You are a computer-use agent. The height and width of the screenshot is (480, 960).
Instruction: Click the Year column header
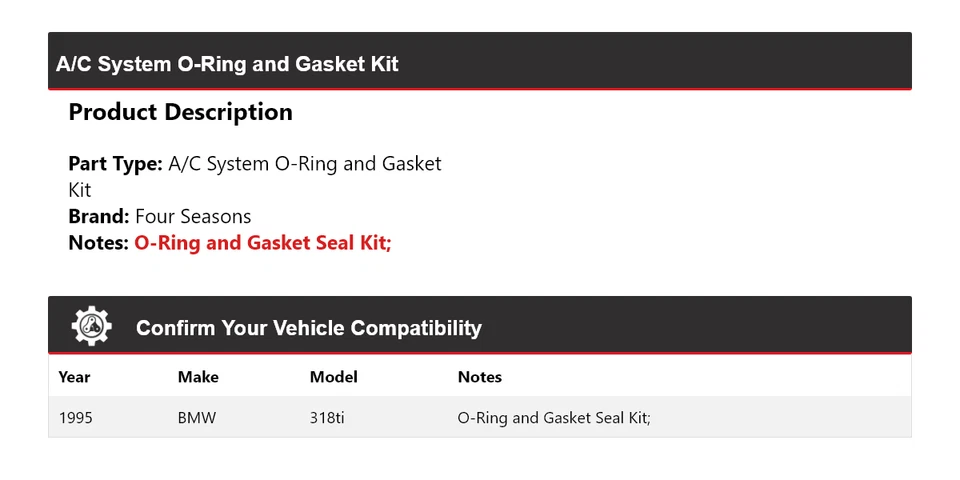click(x=74, y=377)
